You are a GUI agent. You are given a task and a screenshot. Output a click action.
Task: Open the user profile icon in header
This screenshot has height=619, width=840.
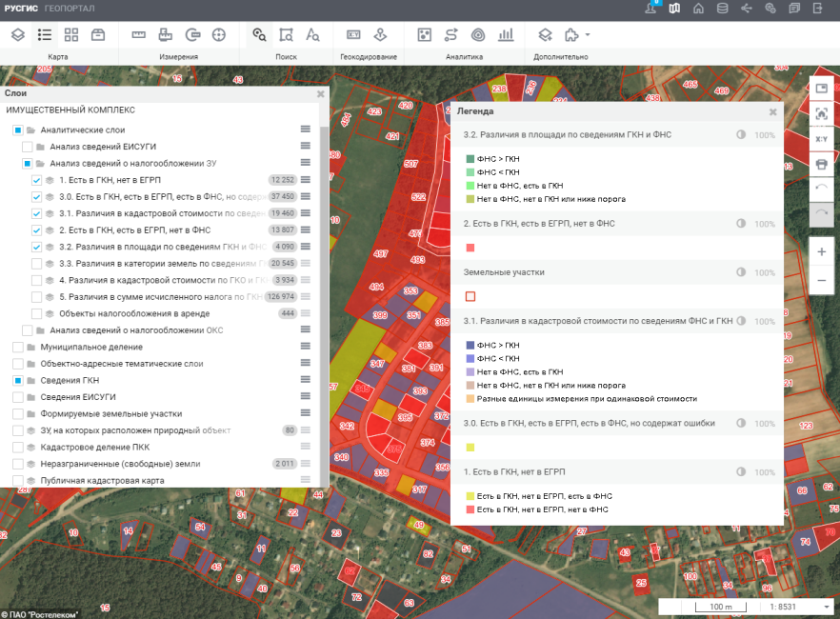point(650,9)
